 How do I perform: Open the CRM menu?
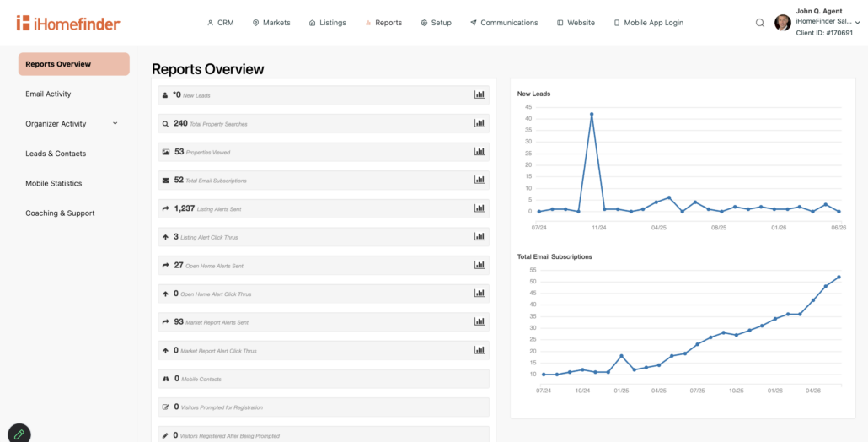tap(220, 23)
